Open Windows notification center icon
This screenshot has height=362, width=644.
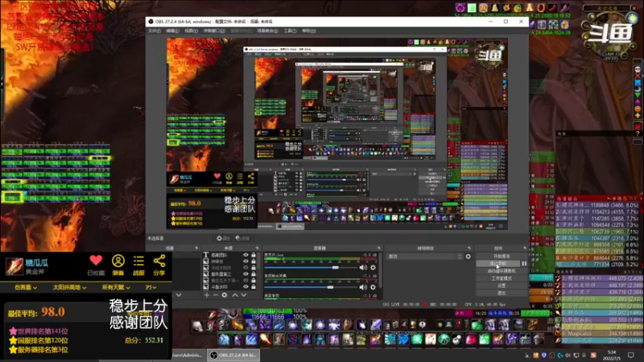pos(631,355)
